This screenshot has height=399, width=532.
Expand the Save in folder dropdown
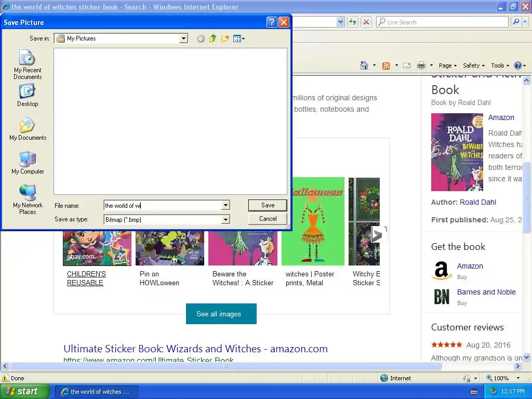pyautogui.click(x=183, y=38)
